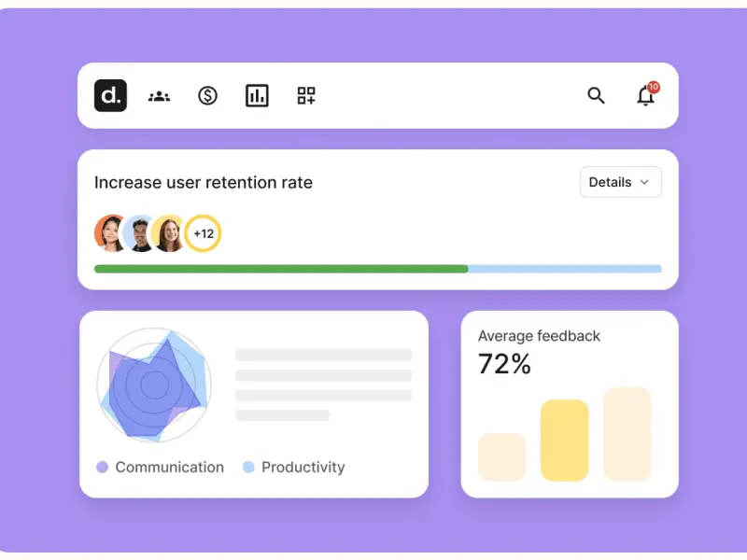747x560 pixels.
Task: Open the notifications bell icon
Action: [x=644, y=96]
